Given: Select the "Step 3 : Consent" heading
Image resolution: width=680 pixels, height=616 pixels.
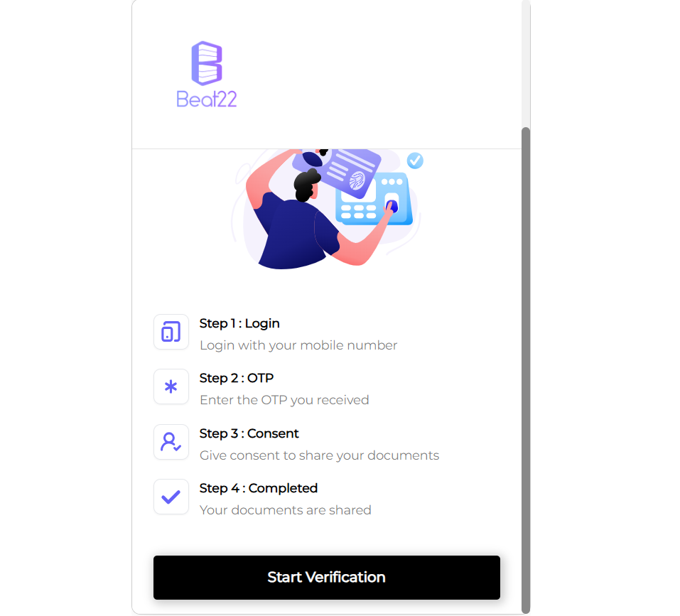Looking at the screenshot, I should tap(249, 433).
